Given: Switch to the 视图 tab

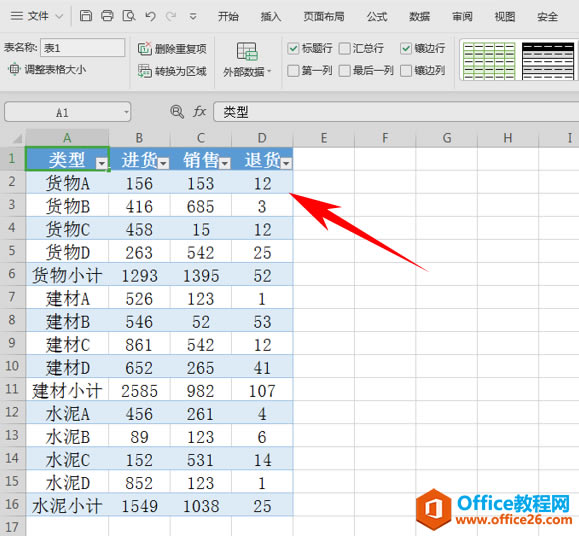Looking at the screenshot, I should click(x=505, y=17).
